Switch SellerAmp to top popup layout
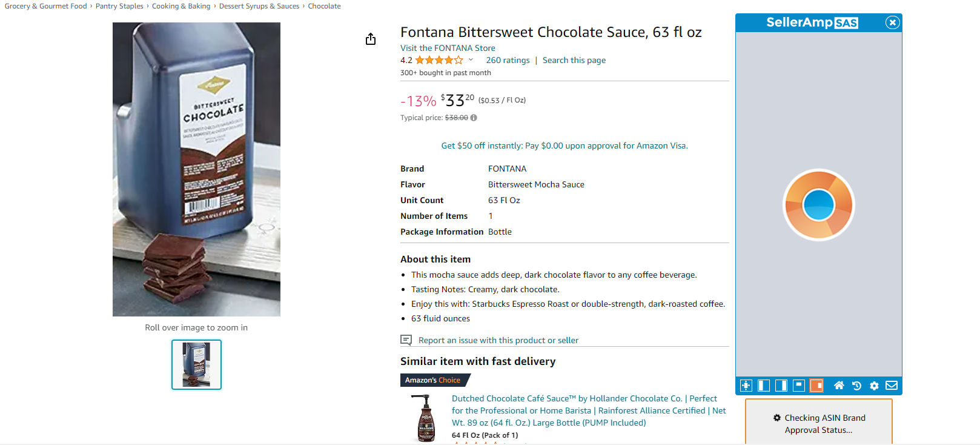The image size is (980, 445). pyautogui.click(x=799, y=386)
